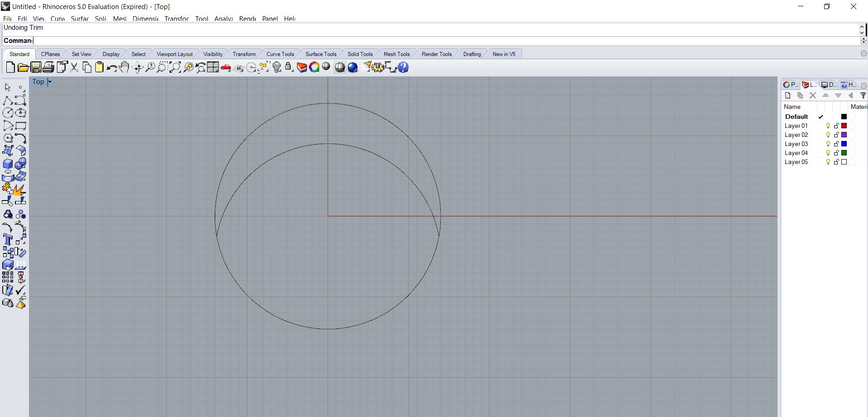868x417 pixels.
Task: Click the Name column header in Layers
Action: pos(792,107)
